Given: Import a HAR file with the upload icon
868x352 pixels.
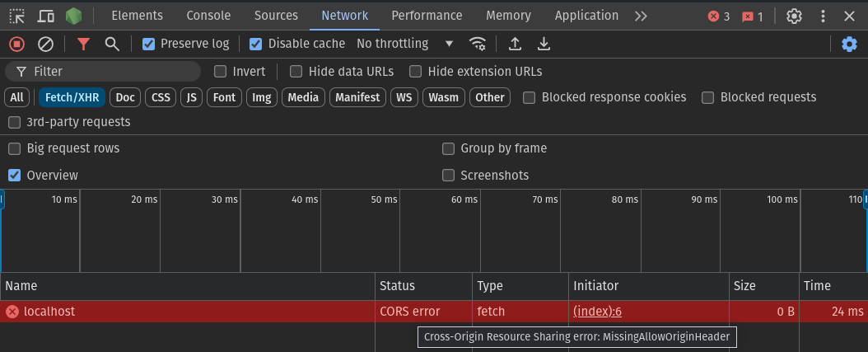Looking at the screenshot, I should pyautogui.click(x=516, y=44).
